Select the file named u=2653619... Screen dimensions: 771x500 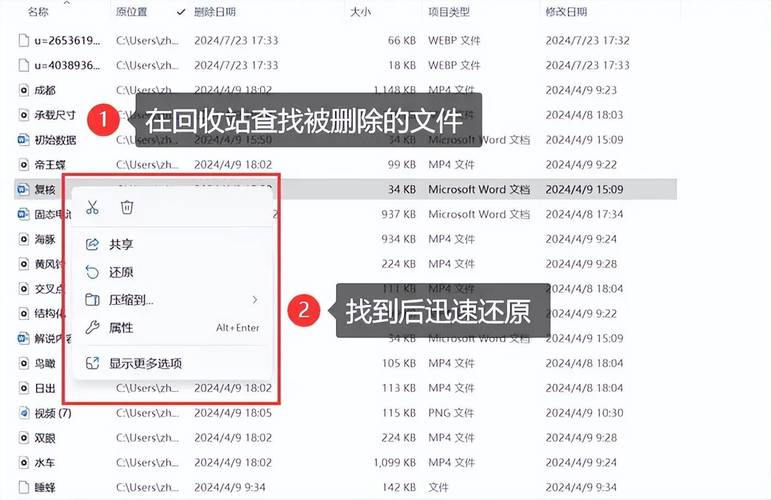67,40
